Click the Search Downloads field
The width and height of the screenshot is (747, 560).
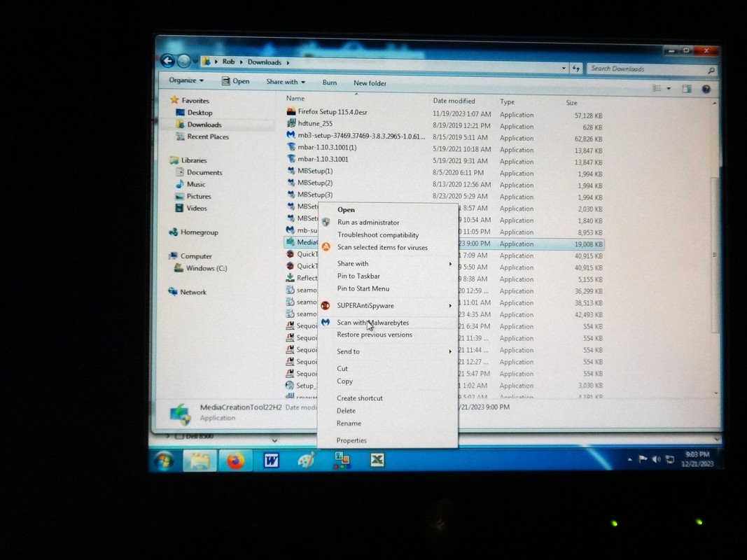[x=652, y=69]
